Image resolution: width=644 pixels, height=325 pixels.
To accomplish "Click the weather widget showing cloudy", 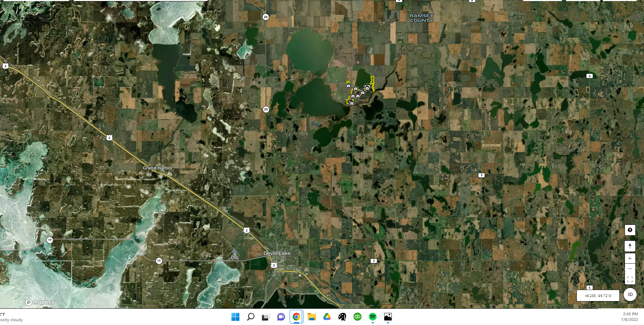I will (11, 317).
